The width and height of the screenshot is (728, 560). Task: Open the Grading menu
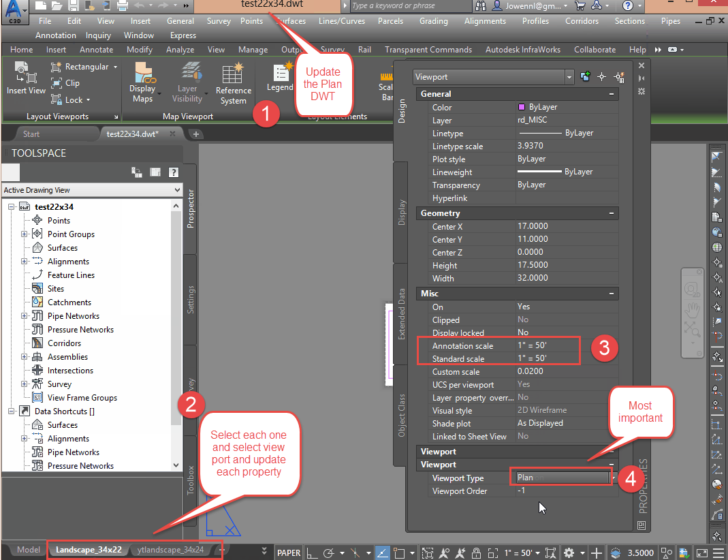pyautogui.click(x=433, y=21)
